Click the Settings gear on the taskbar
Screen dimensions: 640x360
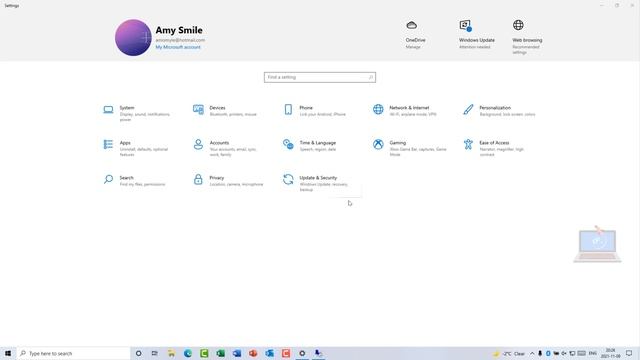pos(302,353)
